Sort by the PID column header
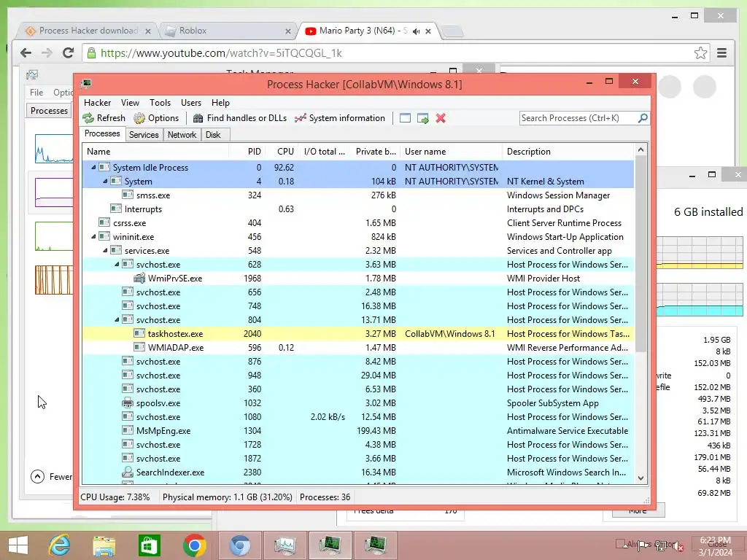Viewport: 747px width, 560px height. (248, 152)
